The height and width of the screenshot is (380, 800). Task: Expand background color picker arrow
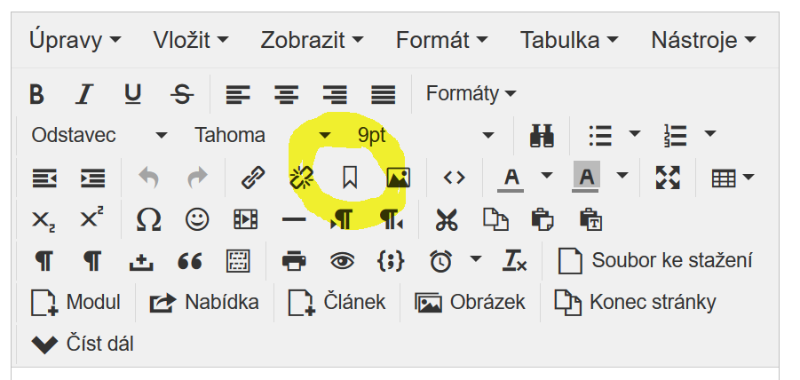pos(622,176)
